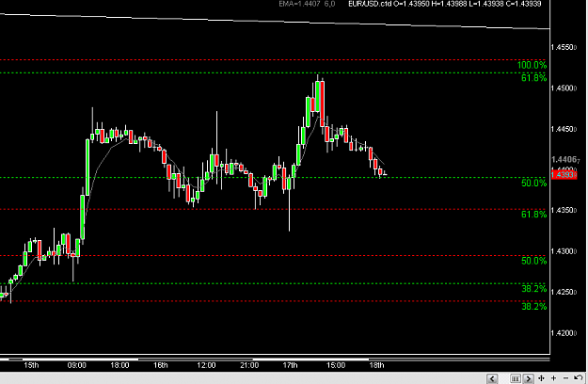Click the red current price tag 1.4393
This screenshot has width=588, height=384.
point(564,175)
